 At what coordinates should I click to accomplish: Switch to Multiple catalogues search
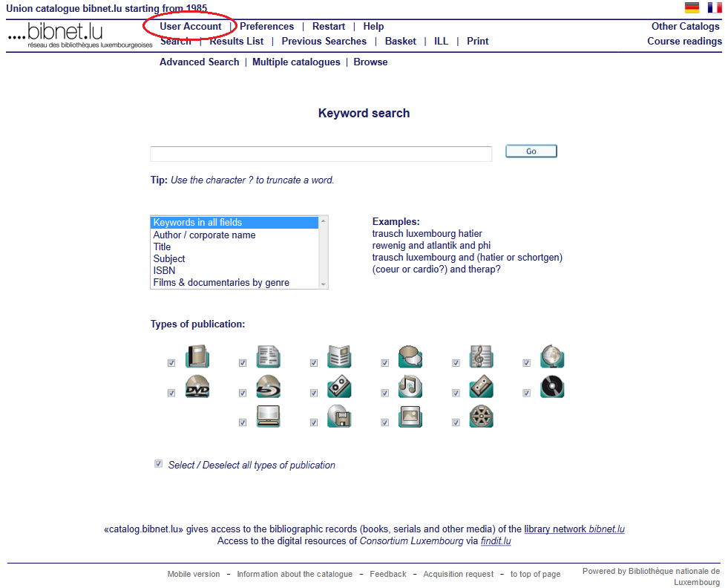(x=296, y=62)
